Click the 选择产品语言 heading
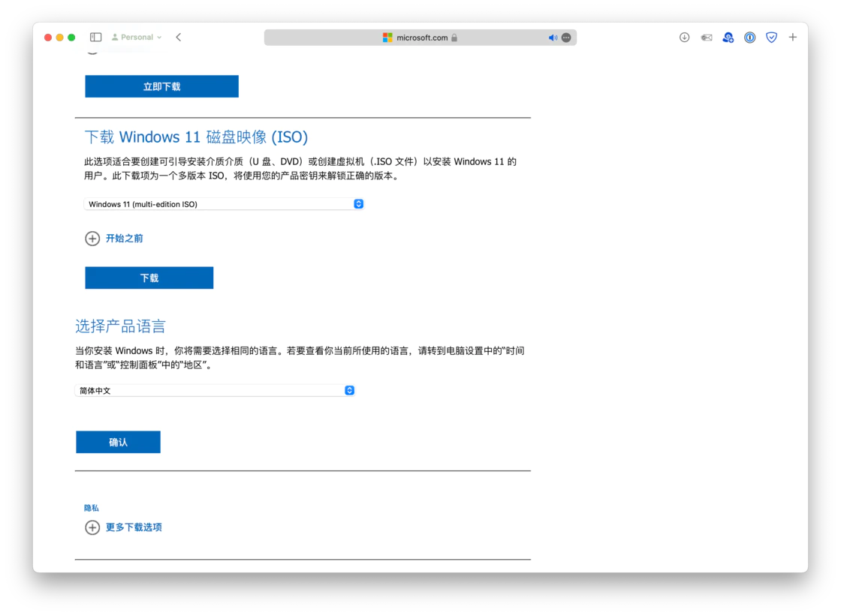The image size is (841, 616). tap(120, 326)
